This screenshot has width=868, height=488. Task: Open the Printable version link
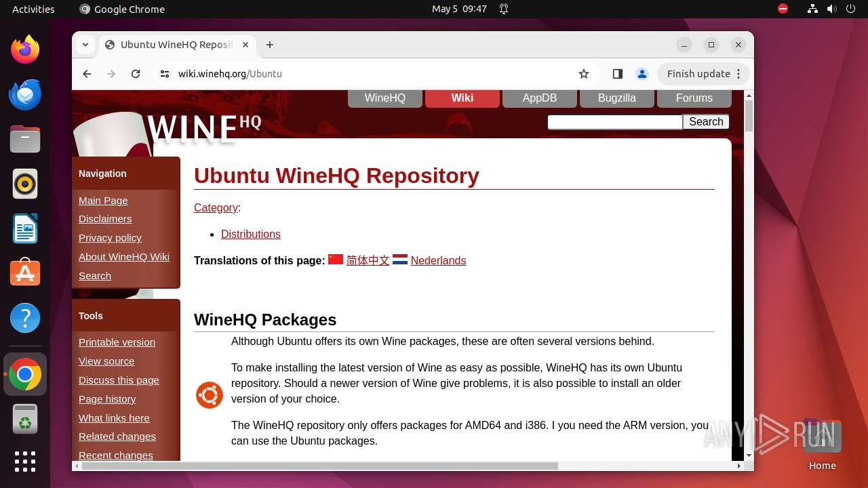point(117,342)
